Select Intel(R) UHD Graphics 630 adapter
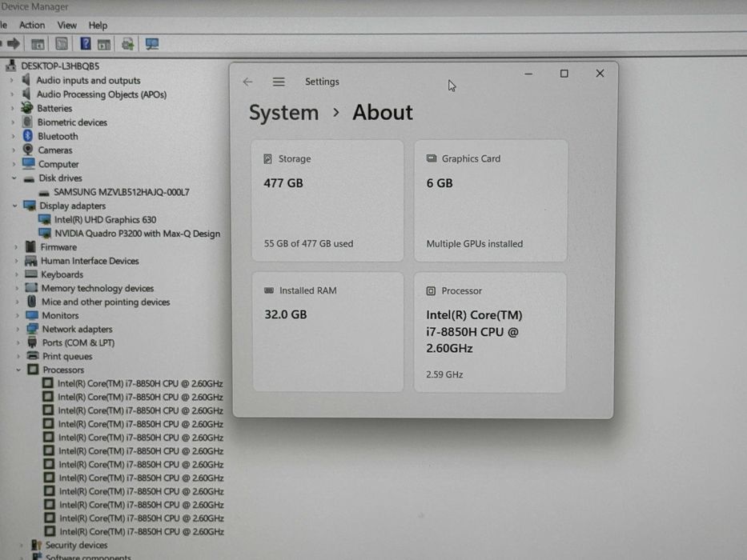Viewport: 747px width, 560px height. click(106, 219)
